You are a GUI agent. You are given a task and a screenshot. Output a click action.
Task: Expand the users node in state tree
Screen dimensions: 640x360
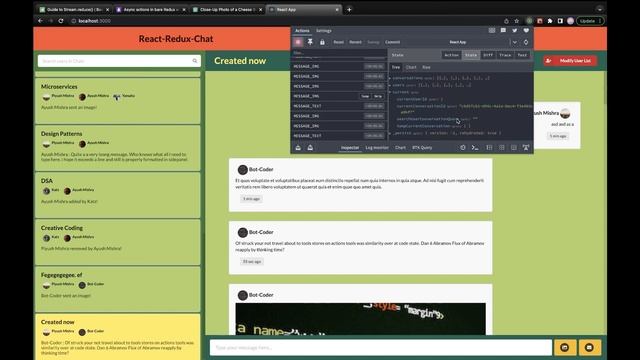click(390, 85)
